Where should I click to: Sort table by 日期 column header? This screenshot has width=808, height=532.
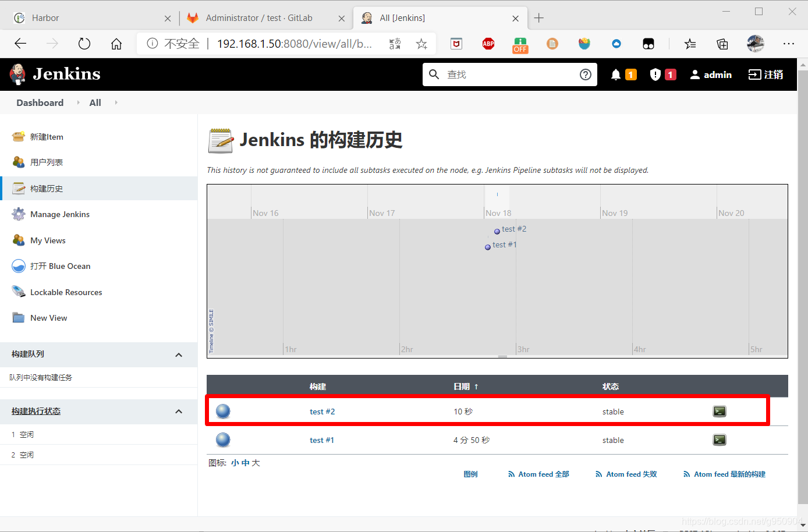[466, 386]
